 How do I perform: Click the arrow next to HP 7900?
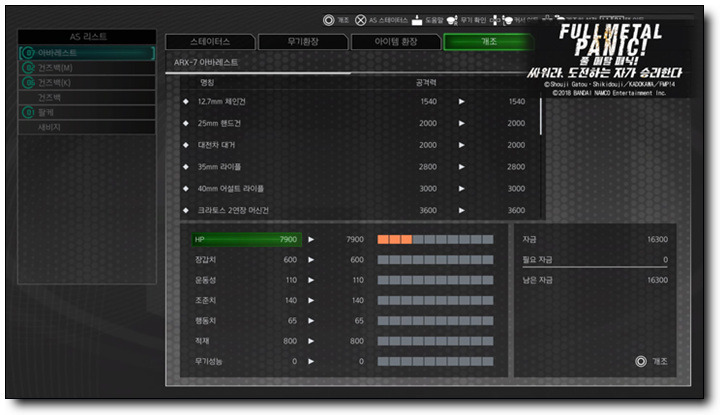pyautogui.click(x=311, y=239)
